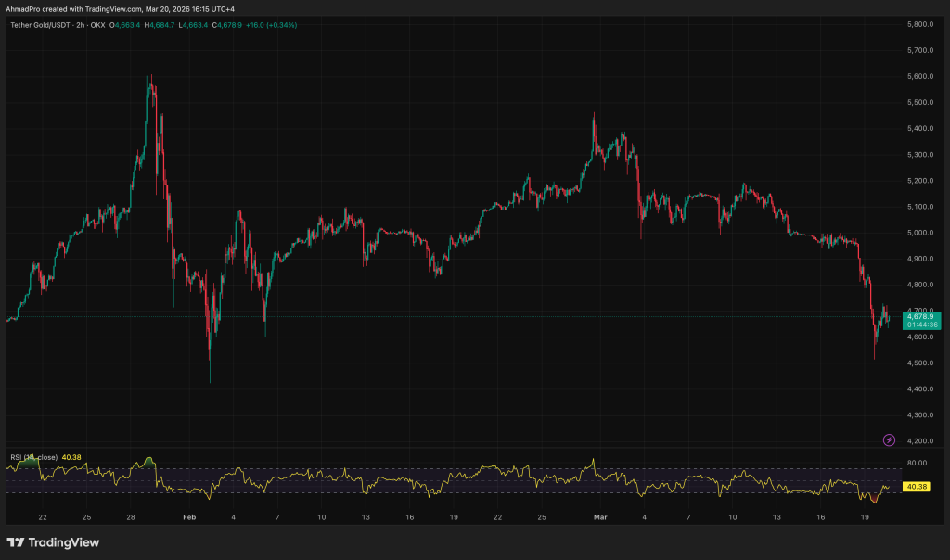Click the AhmadPro created with TradingView.com header
This screenshot has height=560, width=950.
119,8
